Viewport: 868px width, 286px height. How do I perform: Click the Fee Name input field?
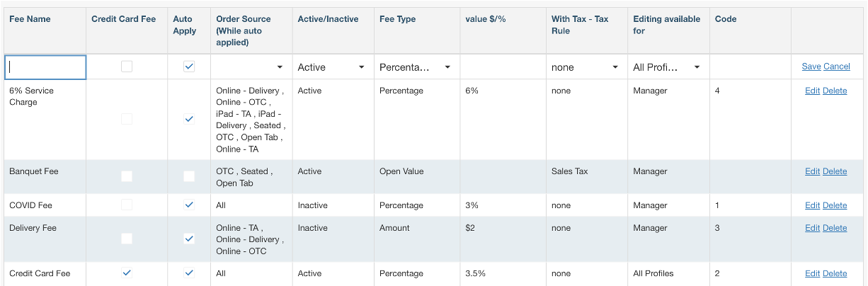click(x=45, y=67)
